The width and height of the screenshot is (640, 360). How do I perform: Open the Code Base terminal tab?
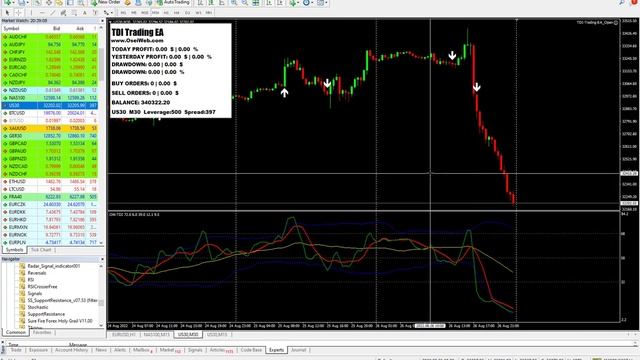(251, 350)
